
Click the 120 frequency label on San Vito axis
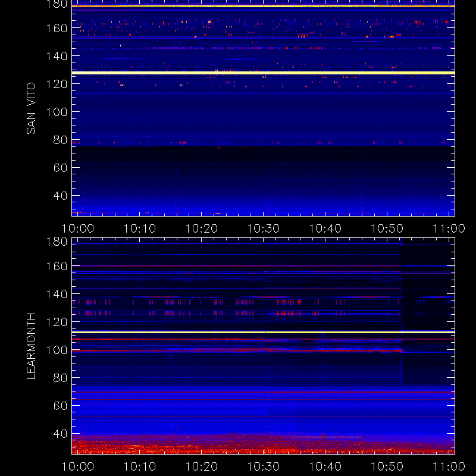[57, 84]
